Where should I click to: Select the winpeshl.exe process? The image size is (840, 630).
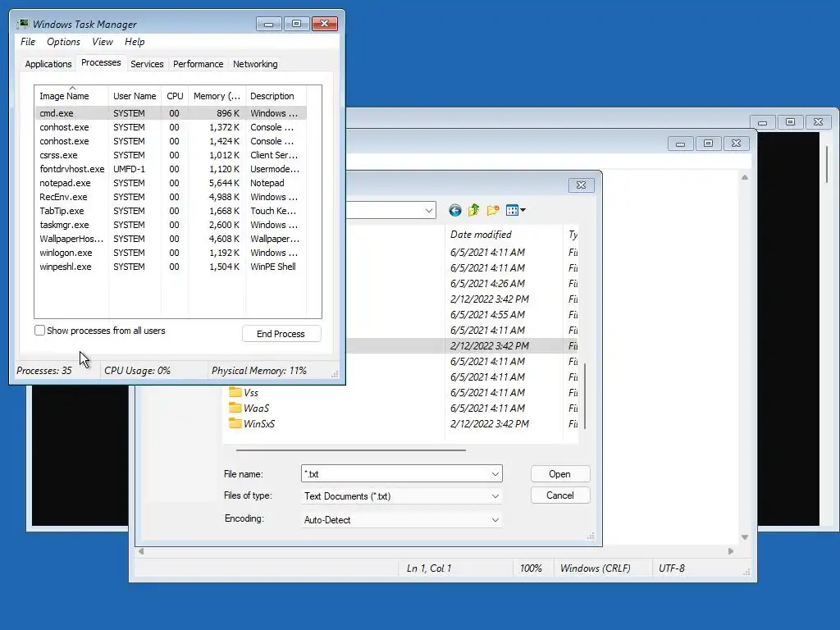point(171,267)
